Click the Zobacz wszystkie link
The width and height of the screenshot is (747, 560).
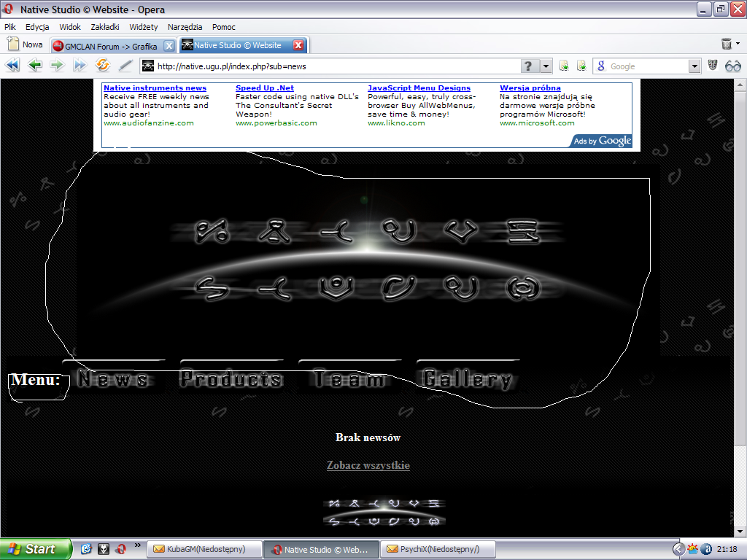[x=368, y=465]
